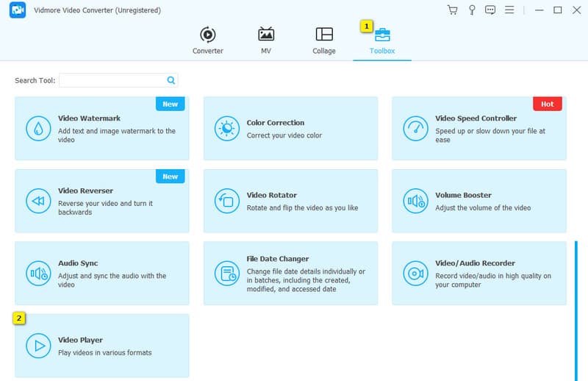Click the Video Rotator icon
The image size is (588, 381).
click(x=226, y=201)
